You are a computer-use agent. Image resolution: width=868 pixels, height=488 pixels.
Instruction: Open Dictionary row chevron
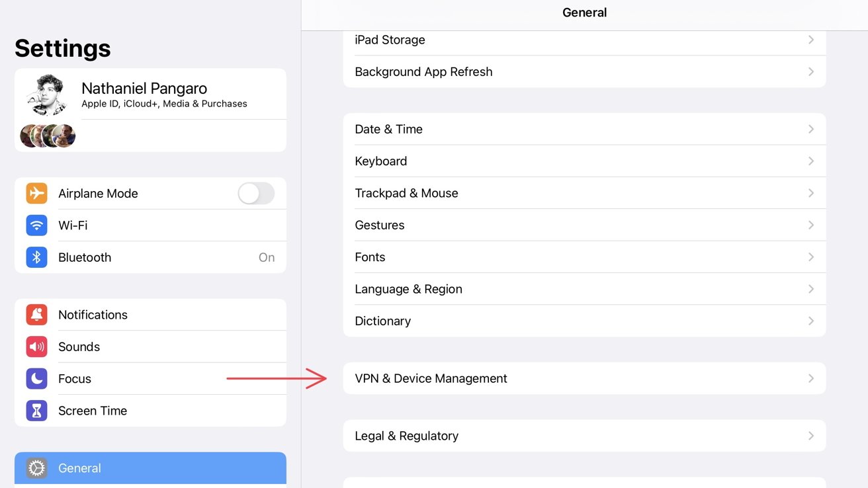811,321
